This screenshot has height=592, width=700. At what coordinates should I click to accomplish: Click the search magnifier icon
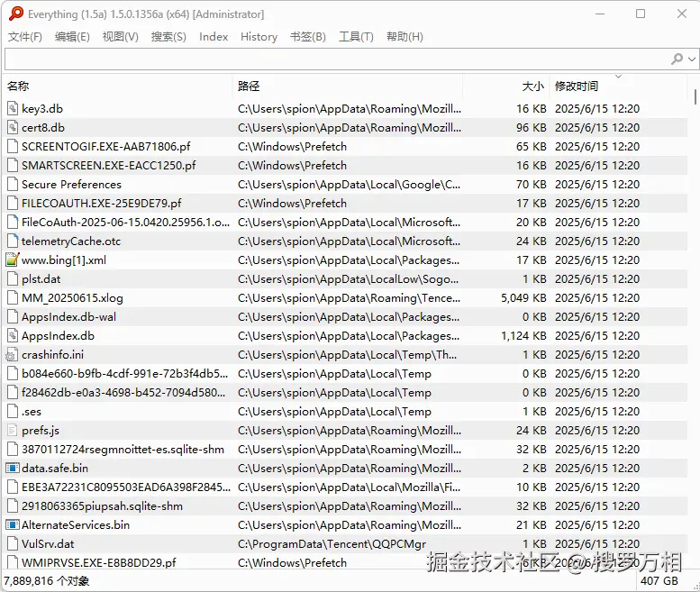click(x=677, y=59)
